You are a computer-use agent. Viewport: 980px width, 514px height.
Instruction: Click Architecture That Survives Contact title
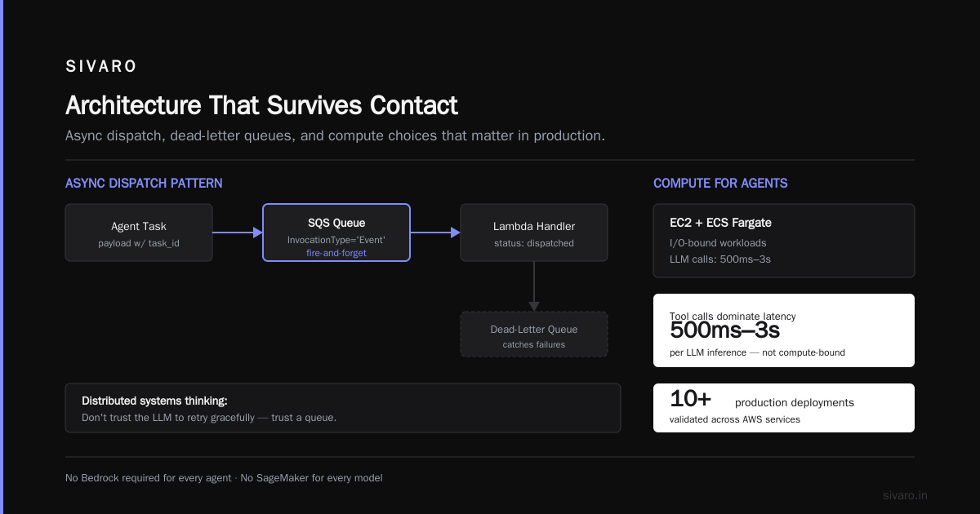[261, 105]
